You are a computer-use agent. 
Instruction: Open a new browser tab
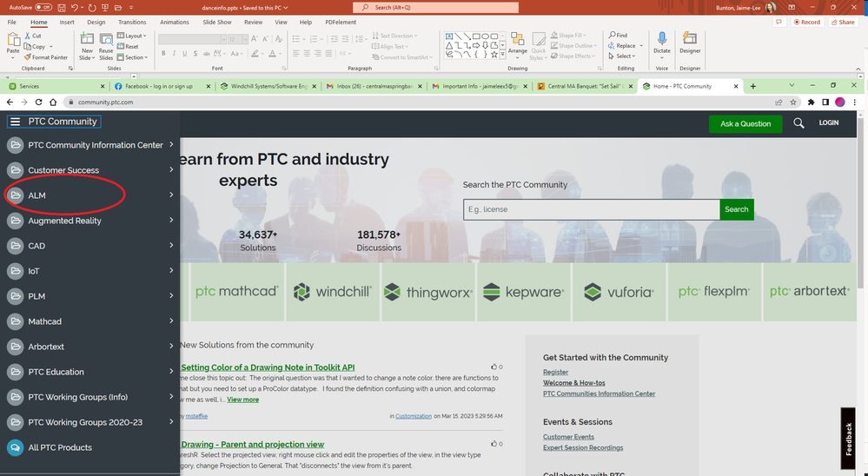click(752, 86)
